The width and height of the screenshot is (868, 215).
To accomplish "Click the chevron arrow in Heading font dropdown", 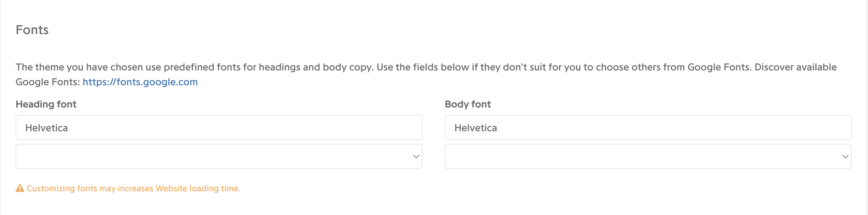I will [x=416, y=156].
